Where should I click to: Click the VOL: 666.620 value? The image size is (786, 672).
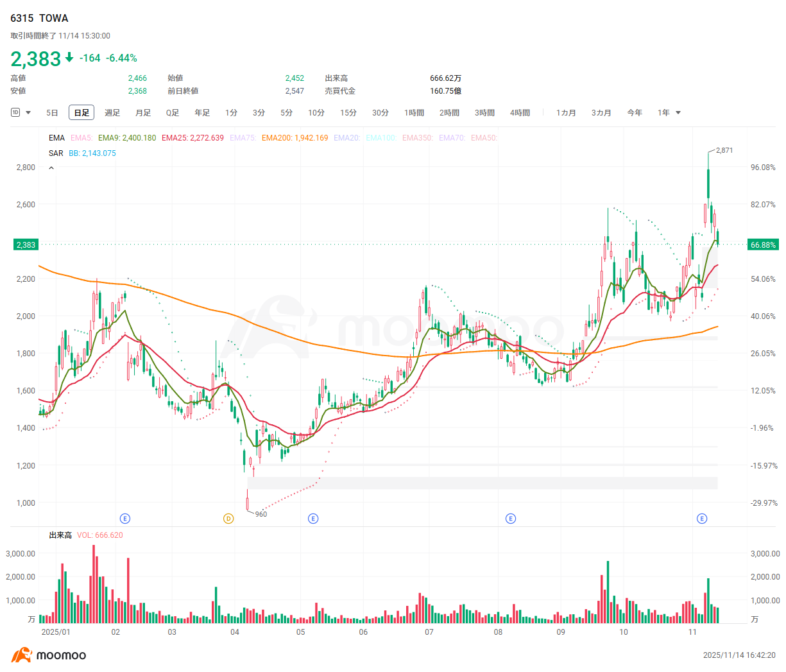(x=100, y=535)
